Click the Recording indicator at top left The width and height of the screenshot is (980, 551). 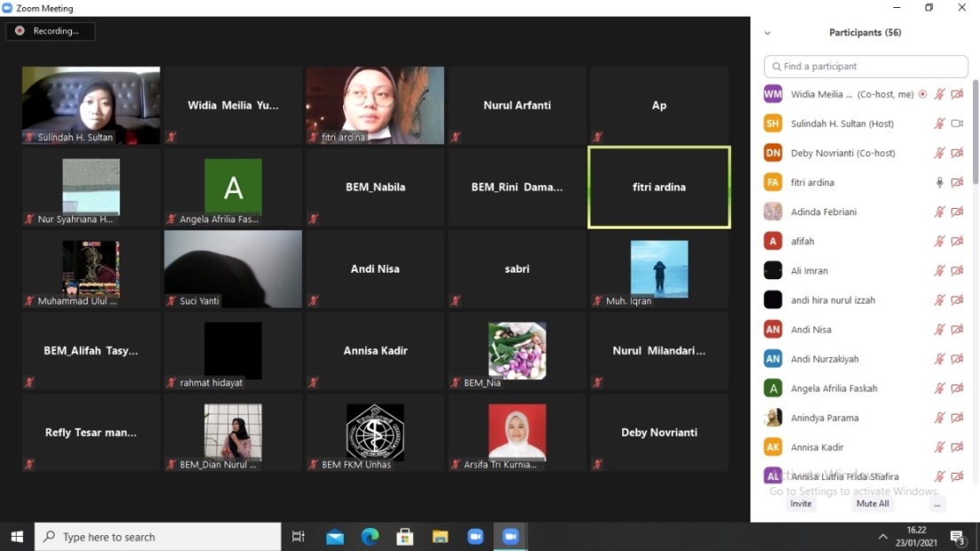pyautogui.click(x=50, y=31)
